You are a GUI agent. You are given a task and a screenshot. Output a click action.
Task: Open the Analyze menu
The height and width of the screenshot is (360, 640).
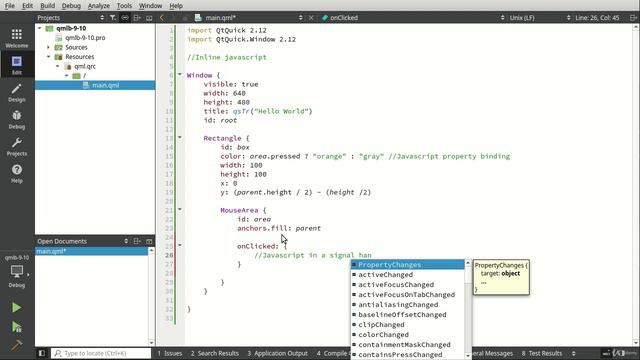click(x=99, y=6)
